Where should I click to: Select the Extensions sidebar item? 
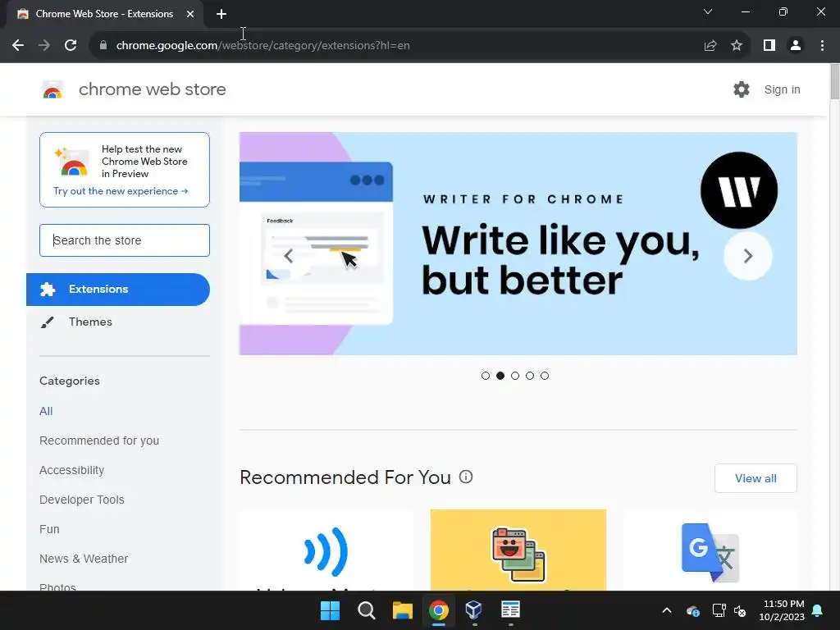tap(118, 290)
